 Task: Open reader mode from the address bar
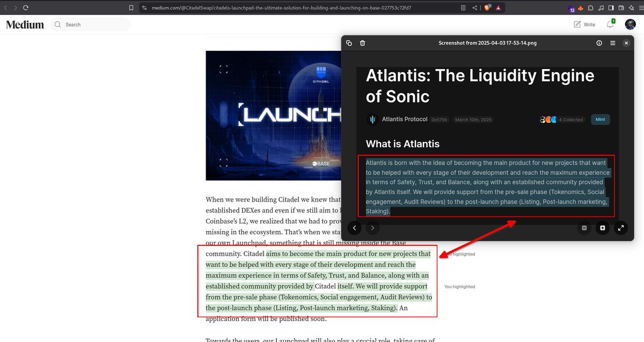463,8
